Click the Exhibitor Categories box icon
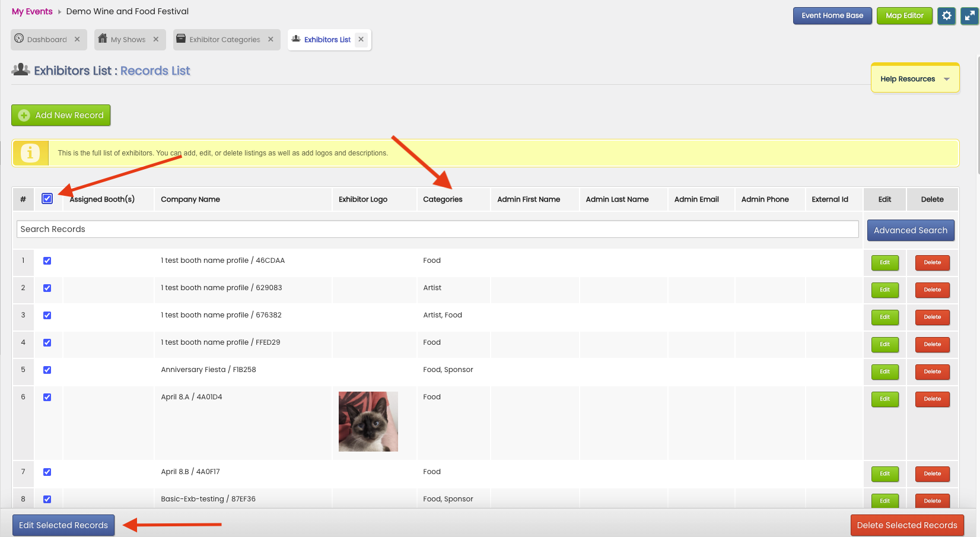 (181, 39)
